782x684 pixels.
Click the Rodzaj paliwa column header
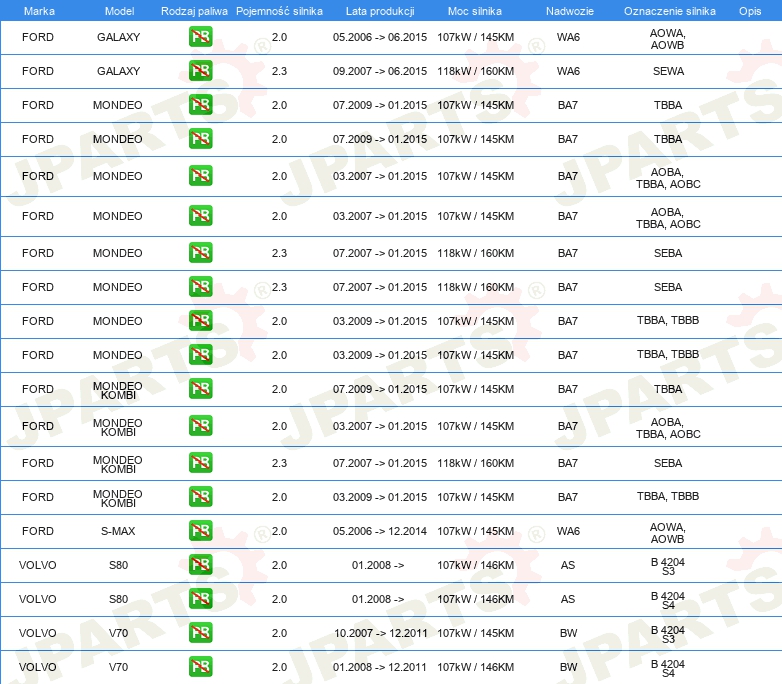194,11
